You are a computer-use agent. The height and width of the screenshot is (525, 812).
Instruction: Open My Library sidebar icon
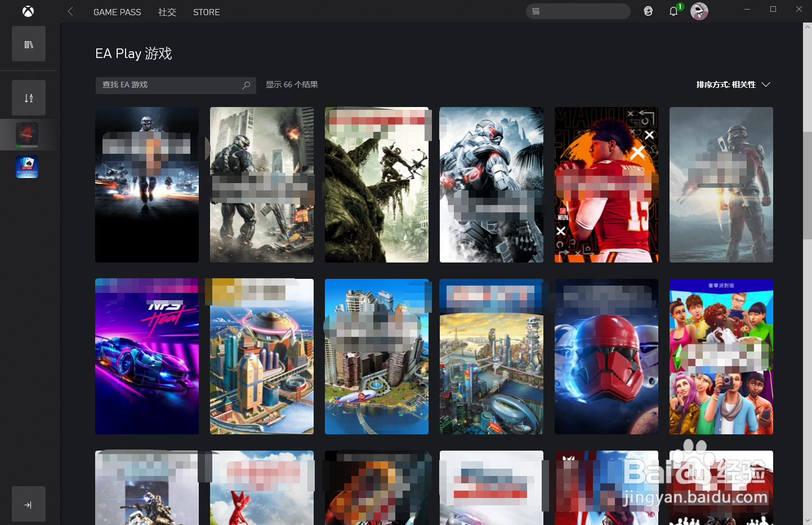point(29,44)
